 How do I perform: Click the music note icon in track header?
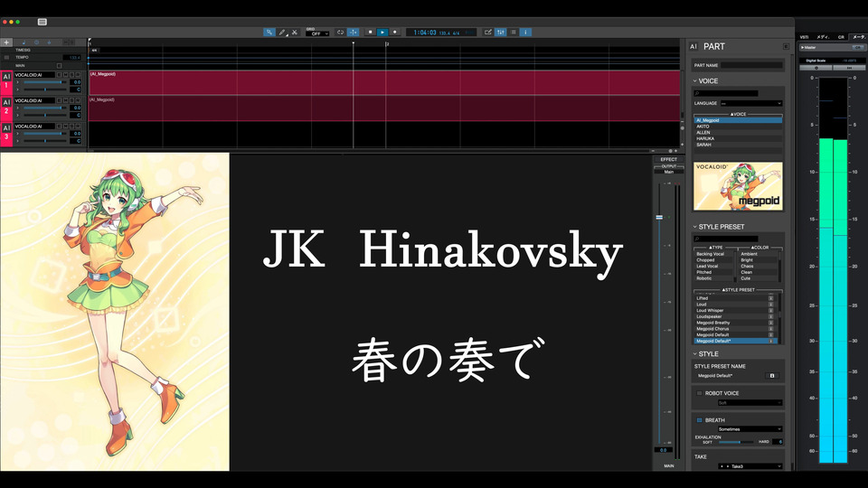(24, 42)
